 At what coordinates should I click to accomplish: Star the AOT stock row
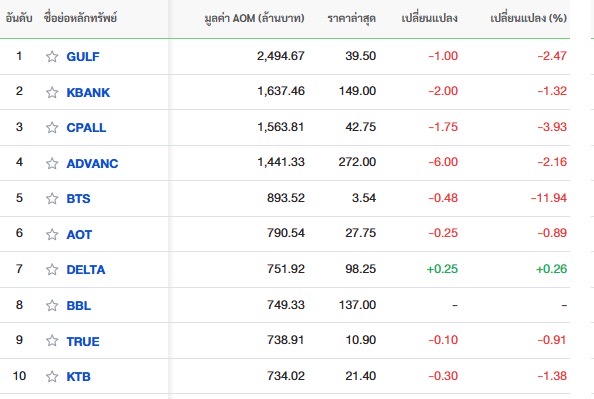(52, 234)
